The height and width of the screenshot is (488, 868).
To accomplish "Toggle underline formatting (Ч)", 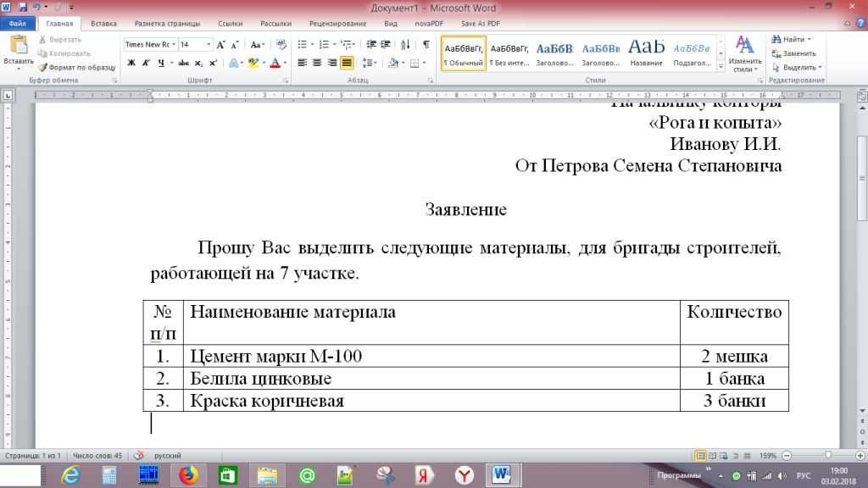I will [161, 63].
